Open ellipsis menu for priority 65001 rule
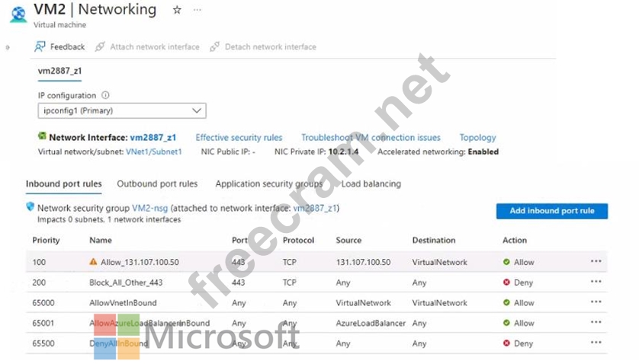639x364 pixels. 596,322
